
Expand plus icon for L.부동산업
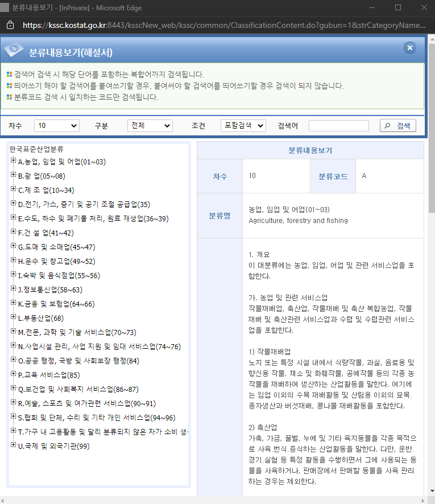(x=13, y=317)
